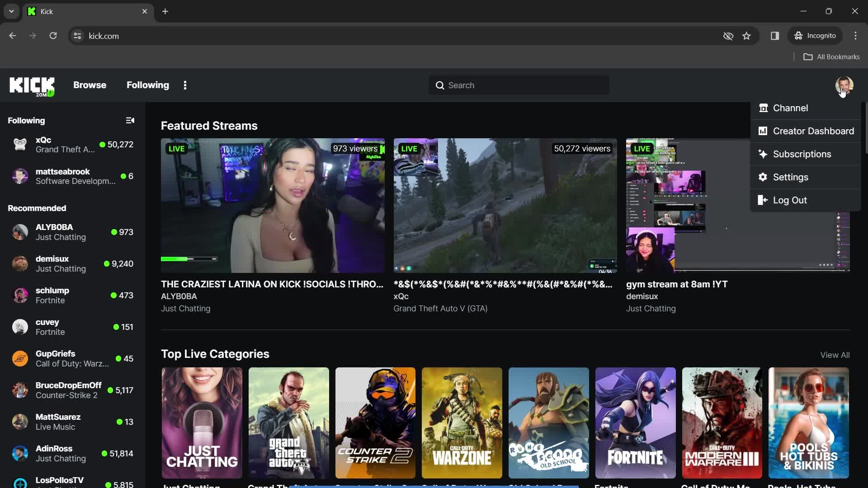Select Settings from profile menu
Screen dimensions: 868x488
[x=805, y=177]
